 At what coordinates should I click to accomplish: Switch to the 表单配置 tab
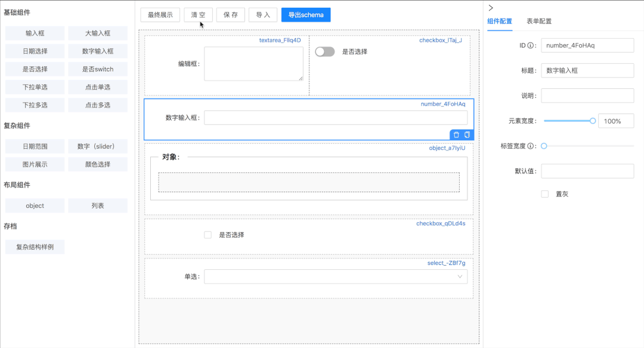538,20
